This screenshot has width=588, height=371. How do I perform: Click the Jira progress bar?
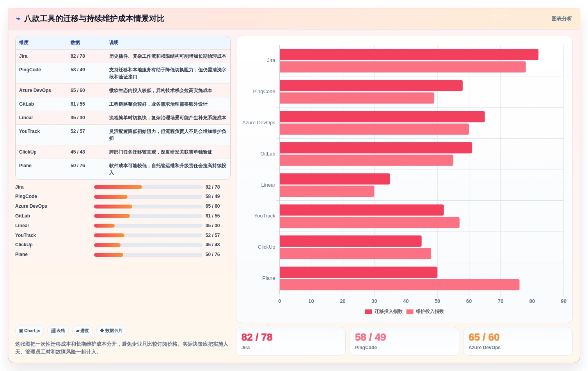(x=148, y=187)
